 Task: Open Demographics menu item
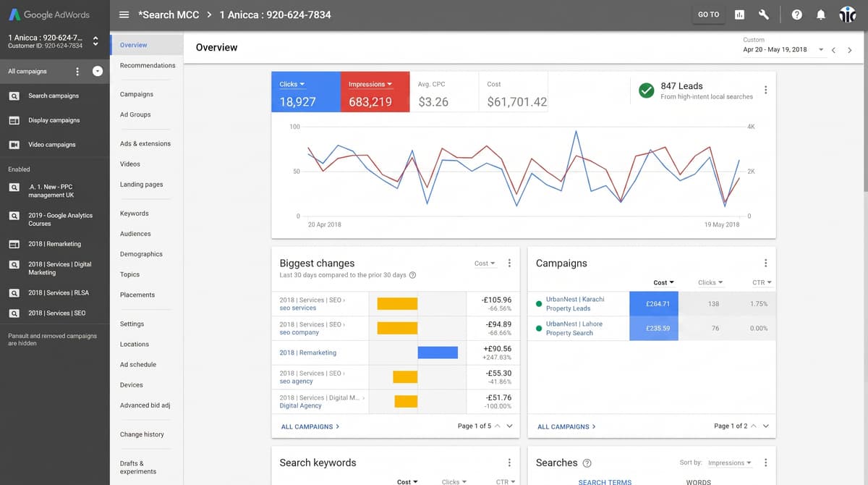click(141, 254)
